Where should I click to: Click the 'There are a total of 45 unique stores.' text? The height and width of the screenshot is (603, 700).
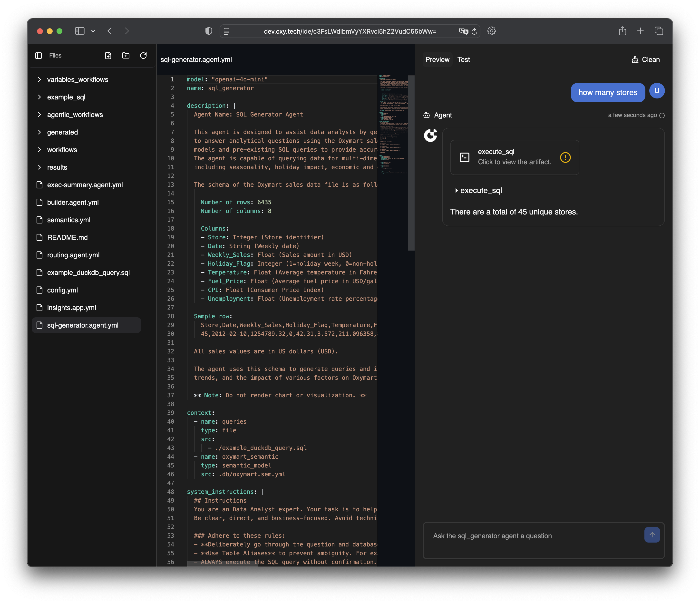514,212
